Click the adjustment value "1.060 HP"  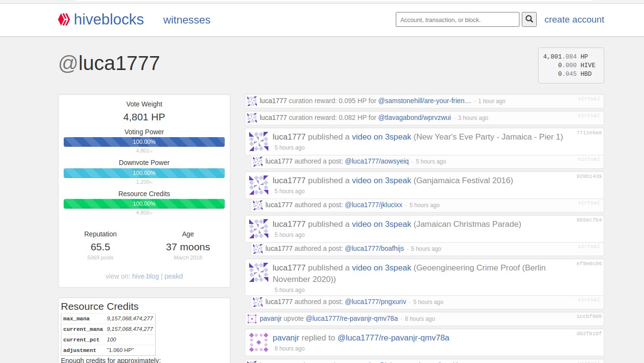(x=120, y=350)
